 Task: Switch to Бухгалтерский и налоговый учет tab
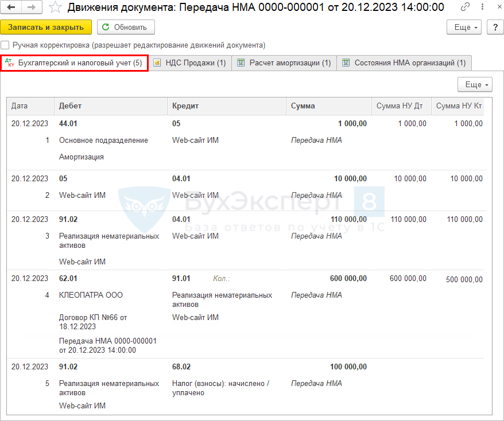coord(75,63)
